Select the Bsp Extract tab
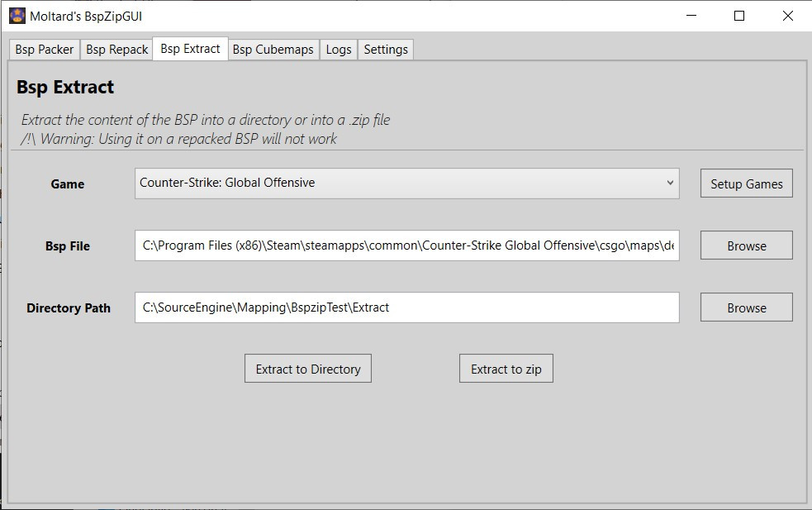812x510 pixels. coord(189,49)
